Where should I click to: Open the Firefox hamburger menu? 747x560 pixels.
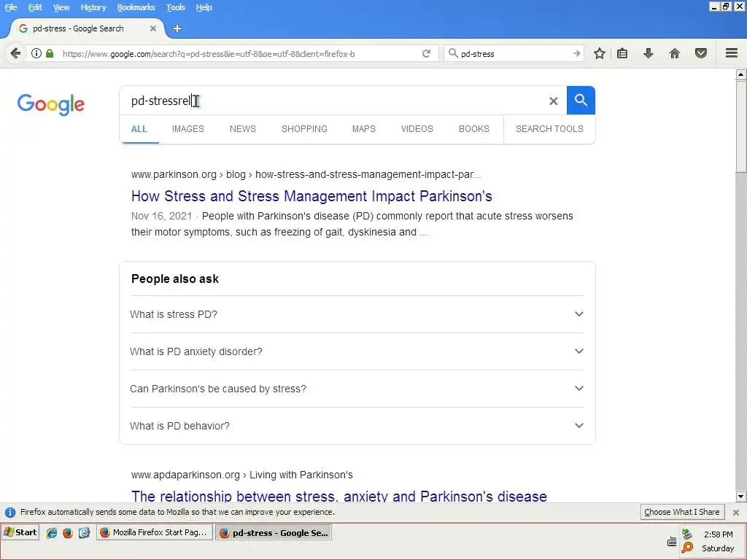(732, 52)
